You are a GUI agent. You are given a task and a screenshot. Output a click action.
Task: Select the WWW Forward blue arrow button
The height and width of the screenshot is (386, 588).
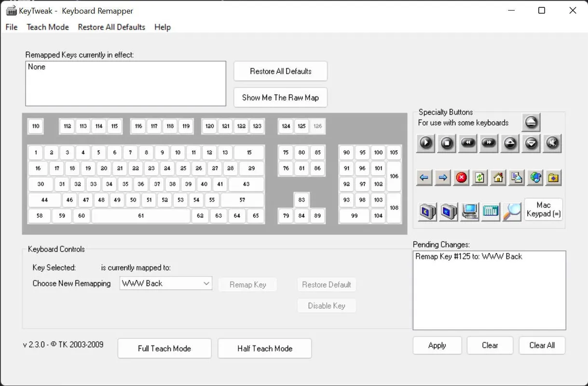pyautogui.click(x=442, y=178)
